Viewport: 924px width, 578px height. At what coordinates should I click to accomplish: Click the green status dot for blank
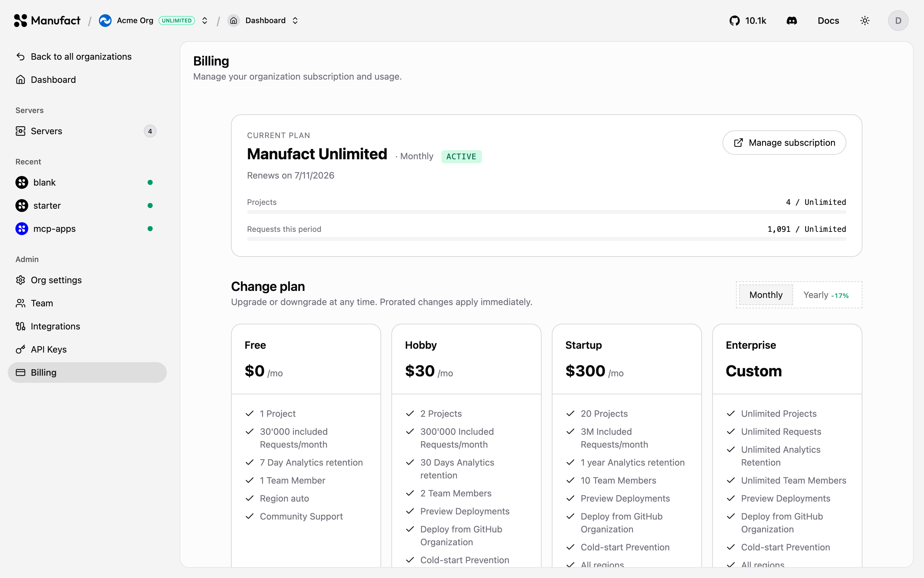pos(150,182)
